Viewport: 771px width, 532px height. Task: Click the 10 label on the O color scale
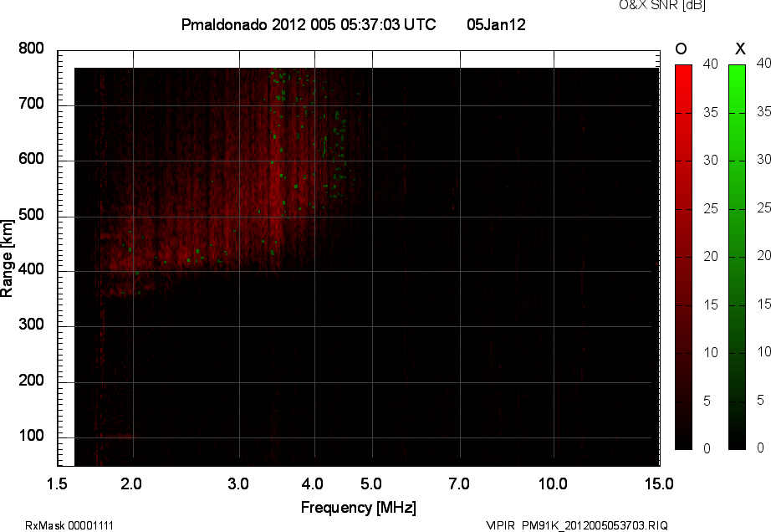point(711,352)
